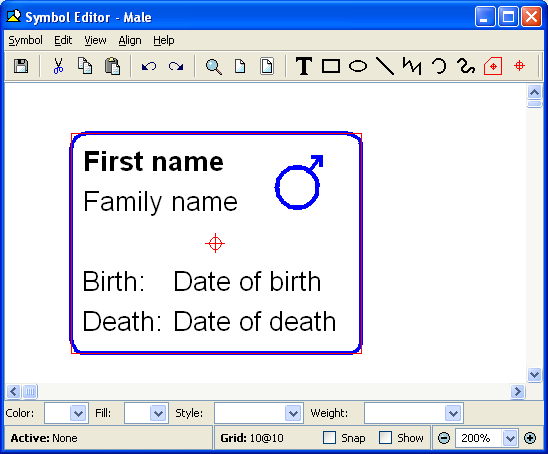The width and height of the screenshot is (548, 454).
Task: Enable the Snap checkbox
Action: coord(329,438)
